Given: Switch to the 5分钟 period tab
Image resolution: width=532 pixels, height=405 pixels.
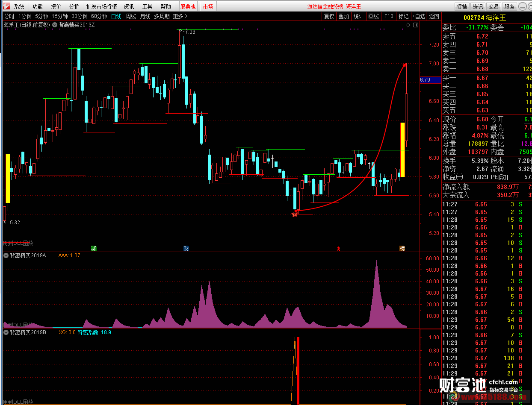Looking at the screenshot, I should coord(41,16).
